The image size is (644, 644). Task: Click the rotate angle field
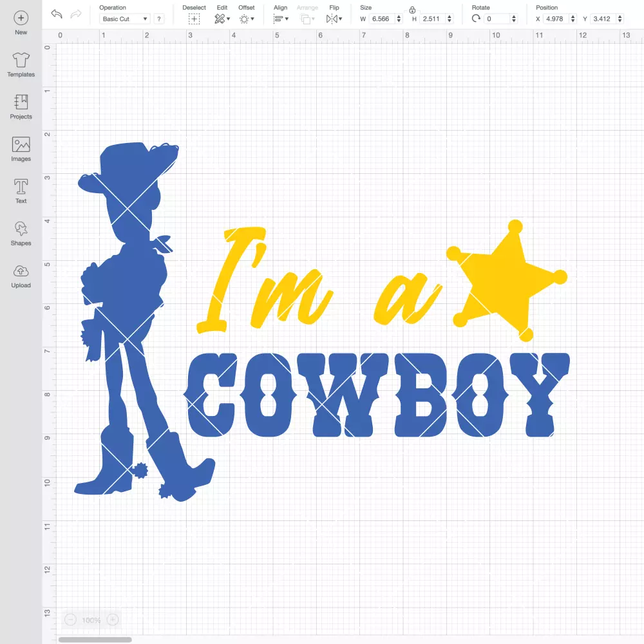(497, 19)
